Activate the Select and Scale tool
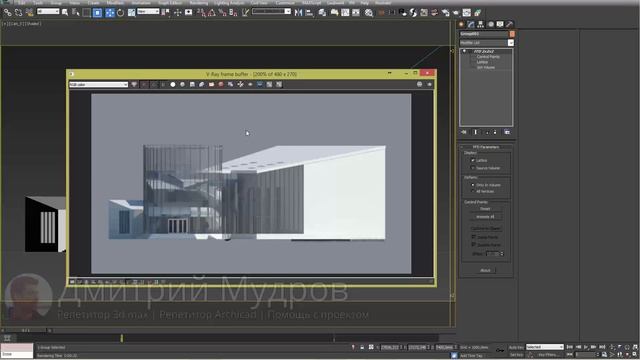The height and width of the screenshot is (360, 640). click(131, 13)
